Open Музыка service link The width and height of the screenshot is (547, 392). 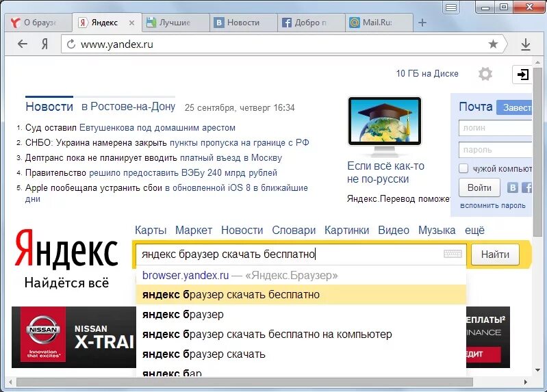point(437,230)
